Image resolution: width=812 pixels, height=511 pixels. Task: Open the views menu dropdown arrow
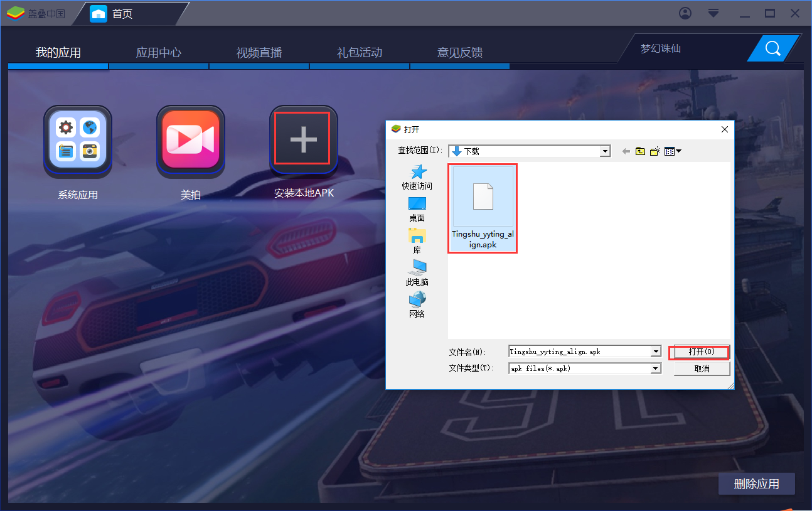[677, 151]
